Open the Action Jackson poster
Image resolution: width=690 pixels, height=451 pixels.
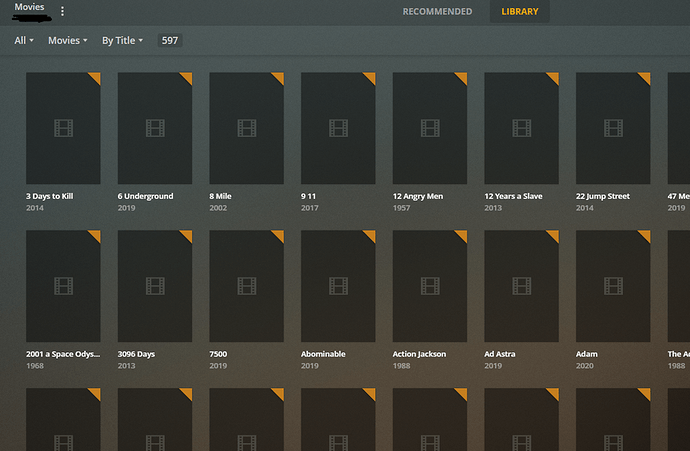430,286
